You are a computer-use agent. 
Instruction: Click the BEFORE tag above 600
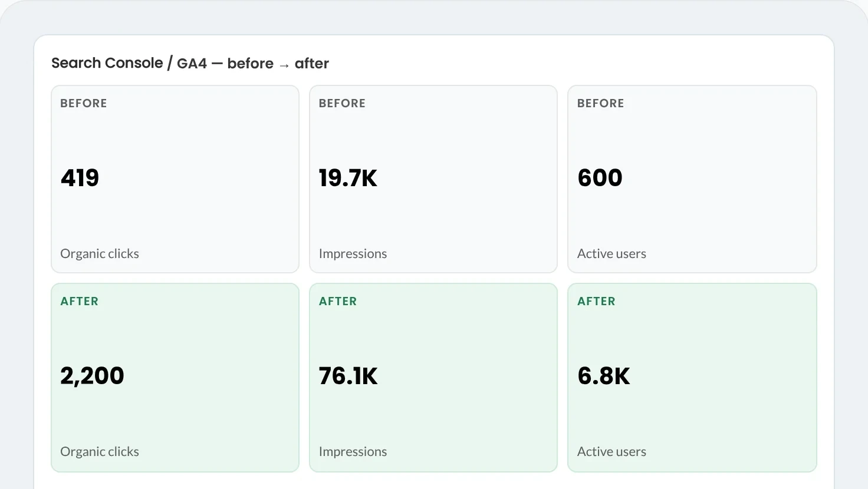point(600,103)
